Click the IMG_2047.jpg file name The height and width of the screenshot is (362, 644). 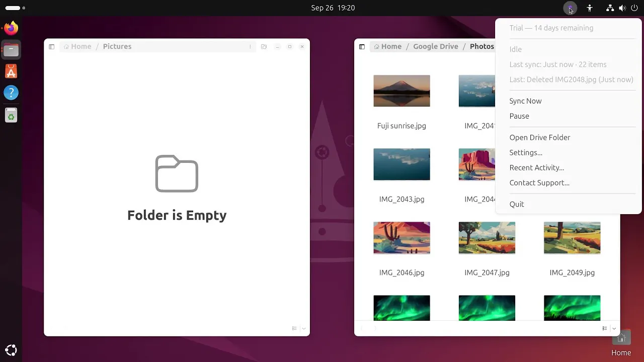487,273
